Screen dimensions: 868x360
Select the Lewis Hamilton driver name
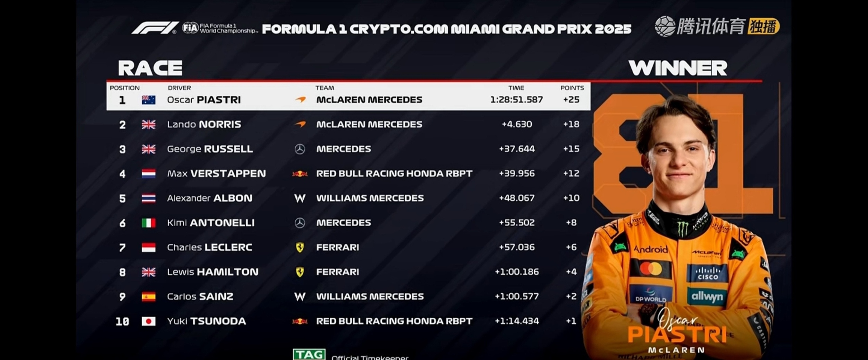click(x=213, y=272)
